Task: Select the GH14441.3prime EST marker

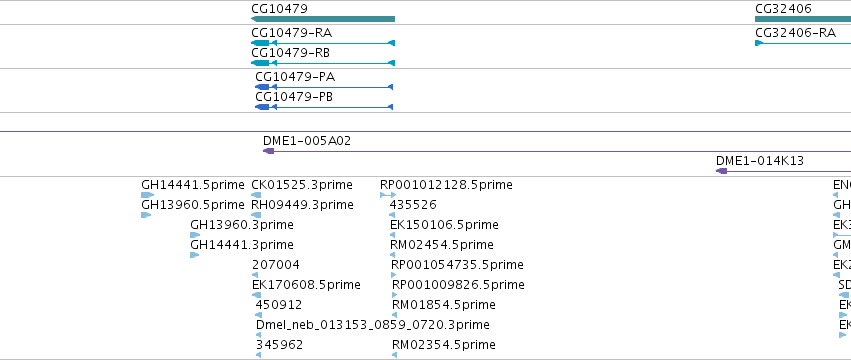Action: [x=195, y=255]
